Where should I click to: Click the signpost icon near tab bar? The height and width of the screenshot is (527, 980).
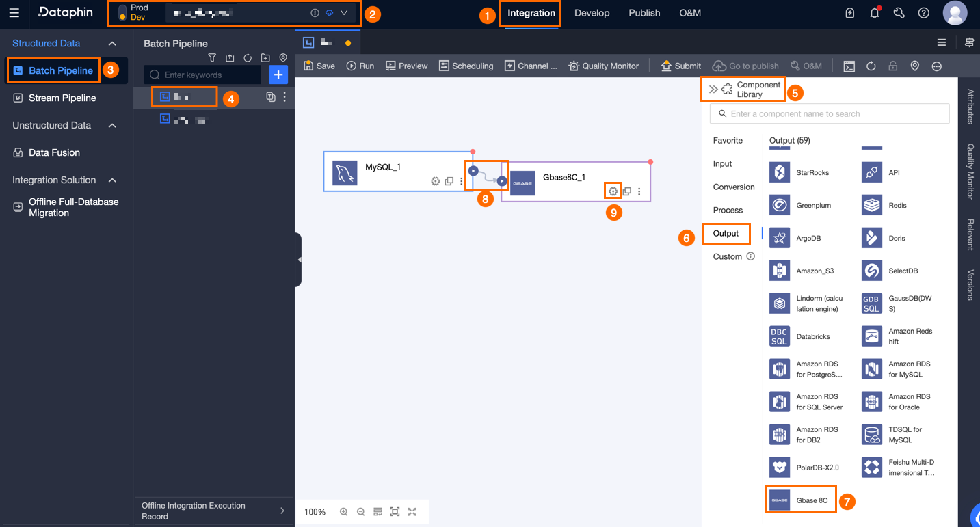(969, 42)
